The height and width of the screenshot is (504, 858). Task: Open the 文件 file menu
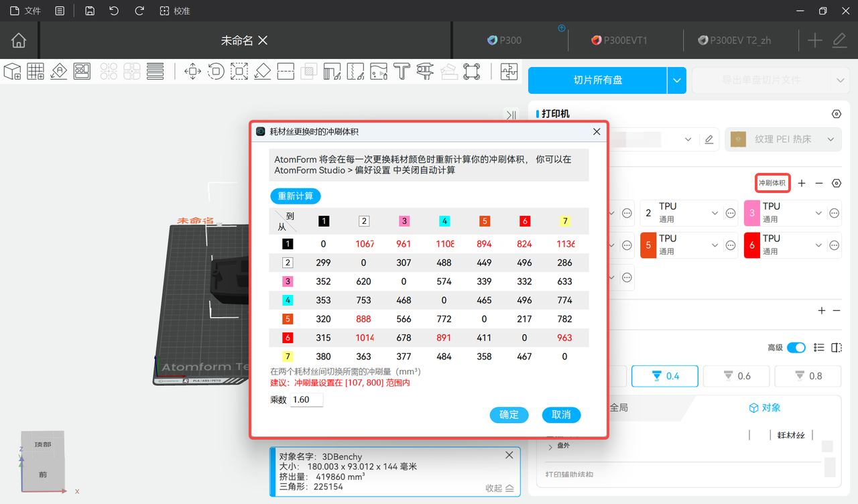coord(25,11)
